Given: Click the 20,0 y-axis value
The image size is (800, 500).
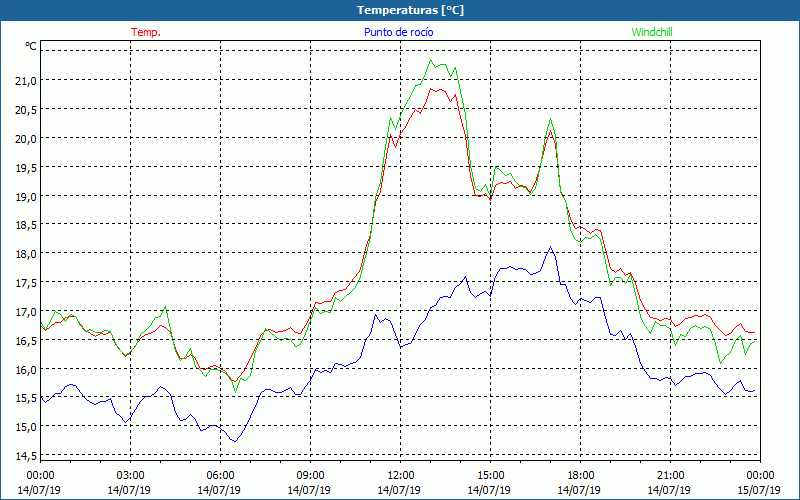Looking at the screenshot, I should [26, 138].
